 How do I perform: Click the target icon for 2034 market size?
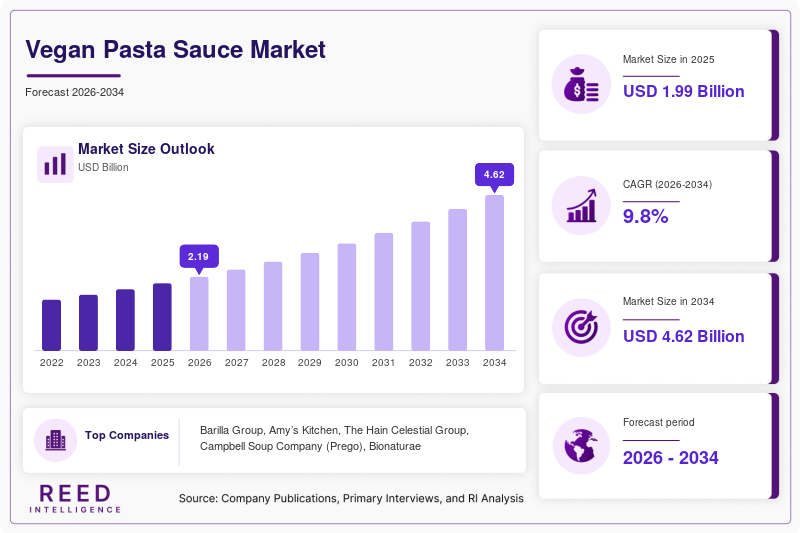(581, 327)
